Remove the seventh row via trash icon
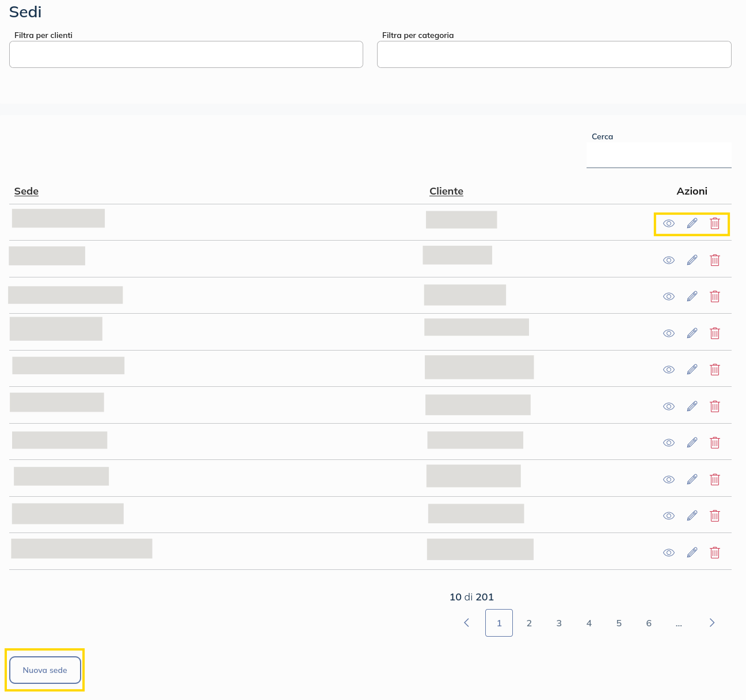Screen dimensions: 746x700 click(x=715, y=443)
